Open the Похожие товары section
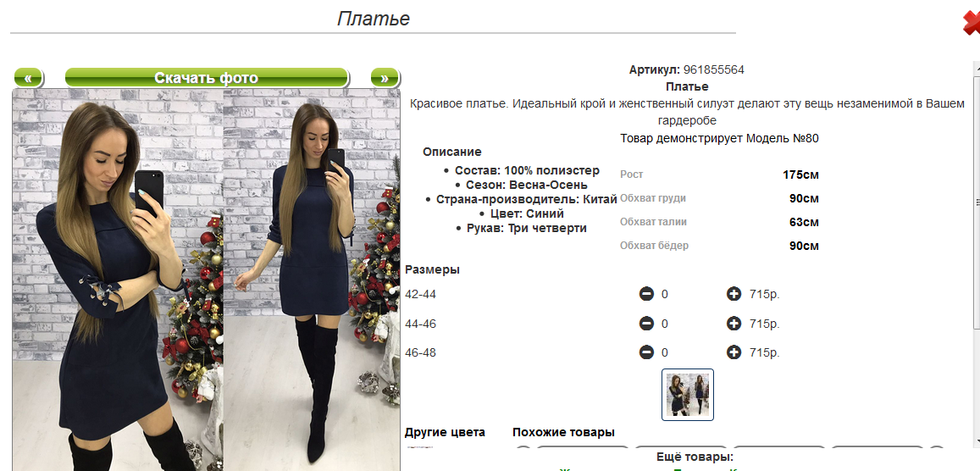 point(564,432)
